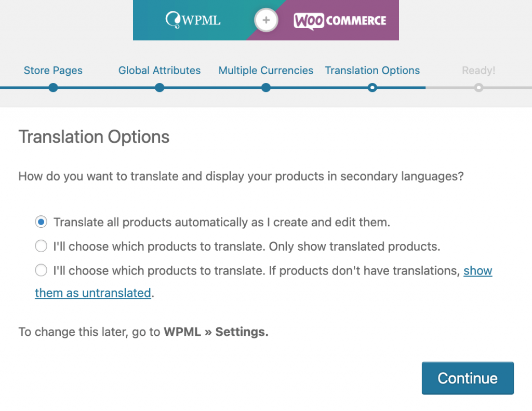Screen dimensions: 532x411
Task: Switch to the Multiple Currencies step
Action: click(x=265, y=71)
